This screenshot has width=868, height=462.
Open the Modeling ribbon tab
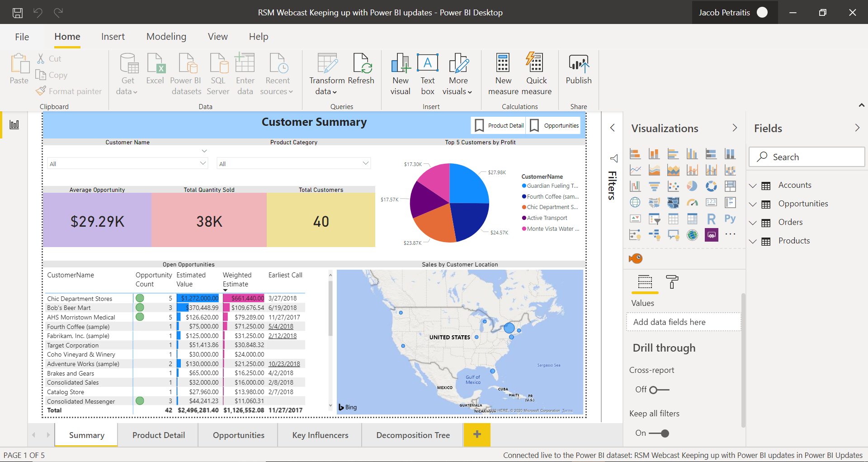click(166, 37)
